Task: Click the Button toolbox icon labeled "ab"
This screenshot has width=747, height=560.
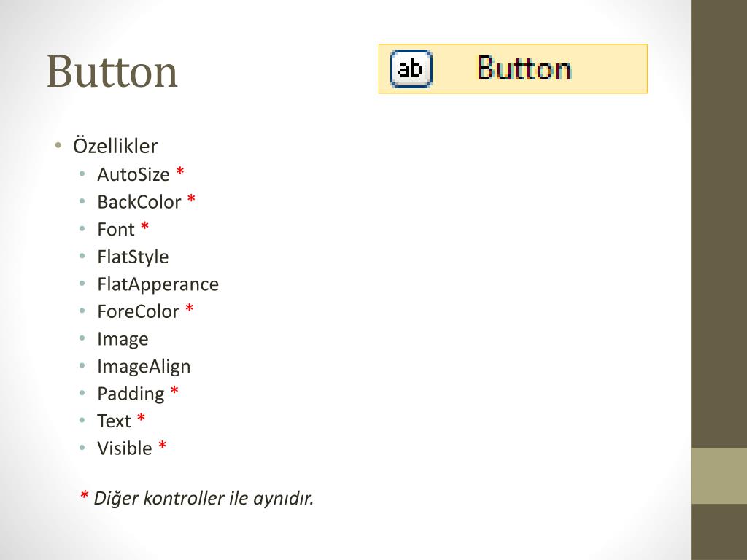Action: [x=411, y=69]
